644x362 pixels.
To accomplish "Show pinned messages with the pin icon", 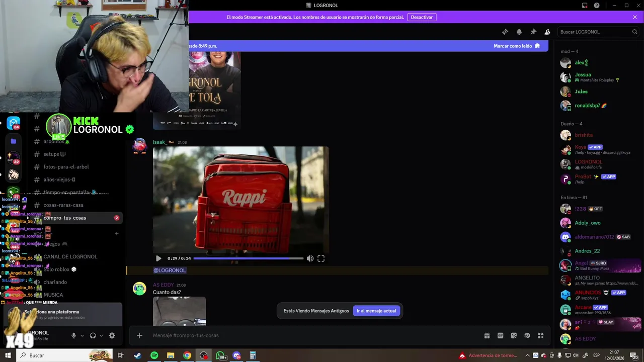I will (533, 32).
